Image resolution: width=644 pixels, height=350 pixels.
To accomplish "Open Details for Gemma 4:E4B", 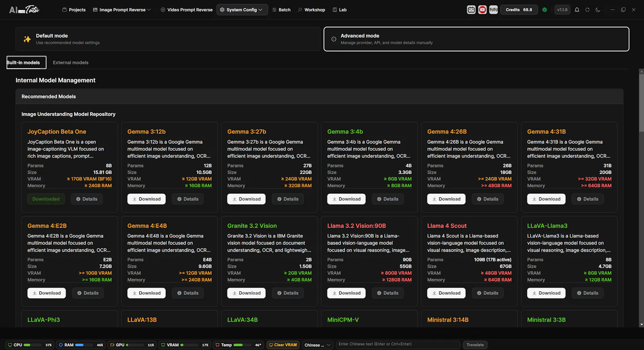I will pyautogui.click(x=188, y=293).
